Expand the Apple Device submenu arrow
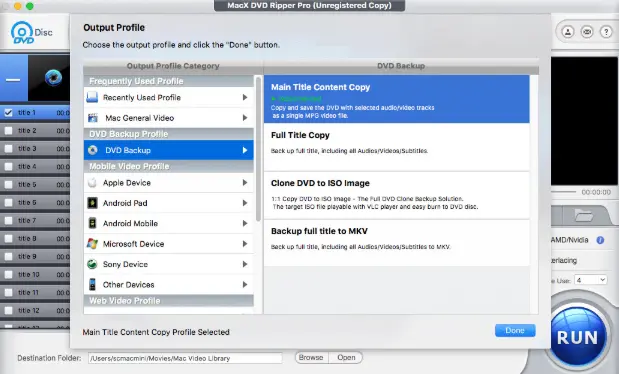619x374 pixels. click(x=245, y=183)
